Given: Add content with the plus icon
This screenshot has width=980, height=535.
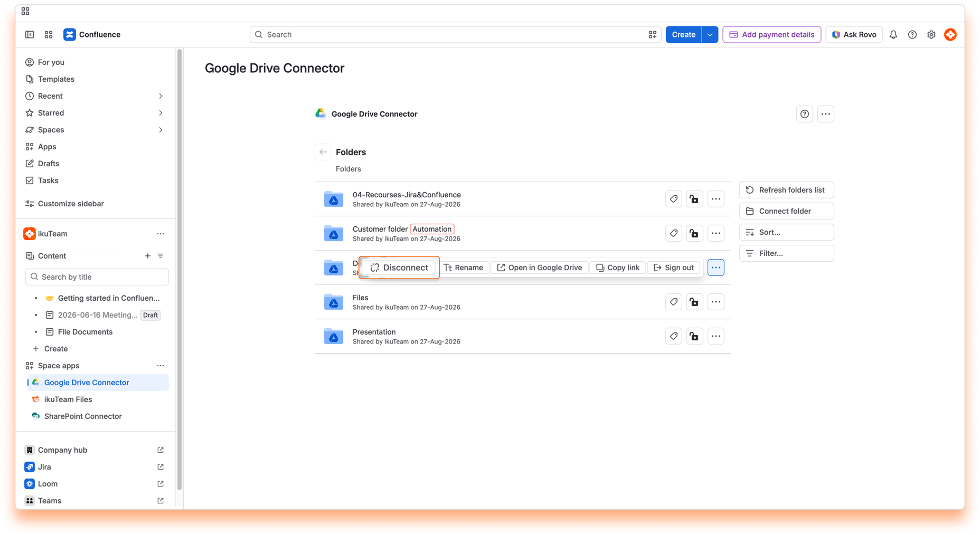Looking at the screenshot, I should coord(148,256).
